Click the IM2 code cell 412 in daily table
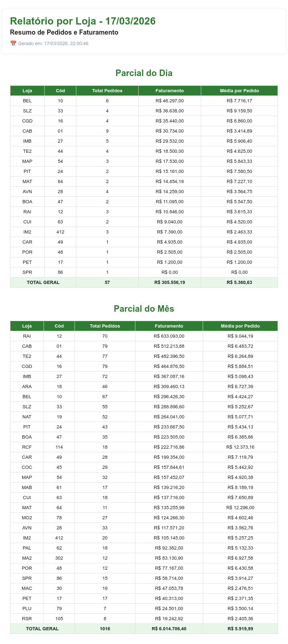The width and height of the screenshot is (288, 644). click(x=60, y=232)
